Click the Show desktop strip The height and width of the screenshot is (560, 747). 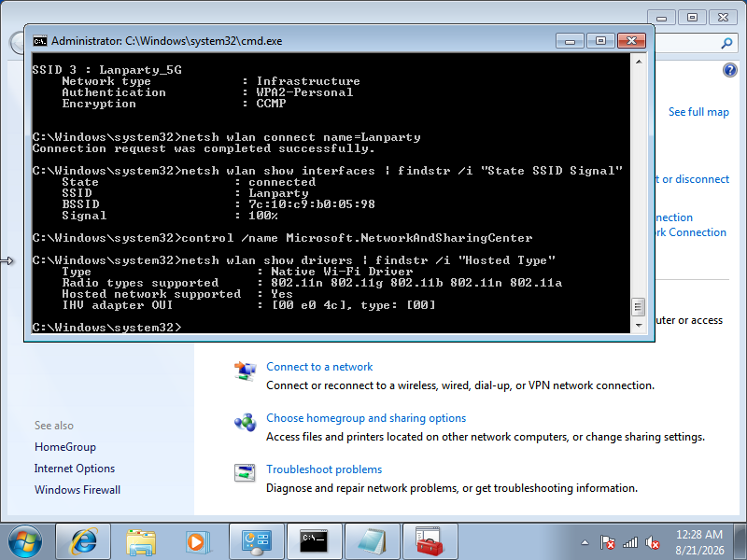(740, 542)
